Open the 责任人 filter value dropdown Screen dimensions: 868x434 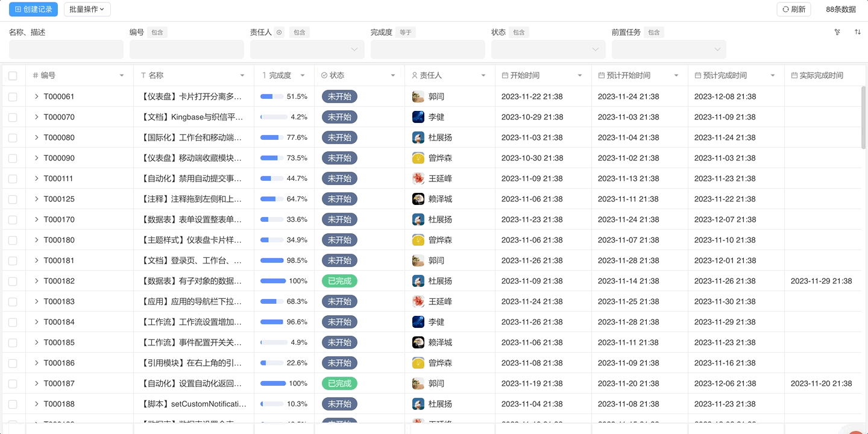coord(354,49)
